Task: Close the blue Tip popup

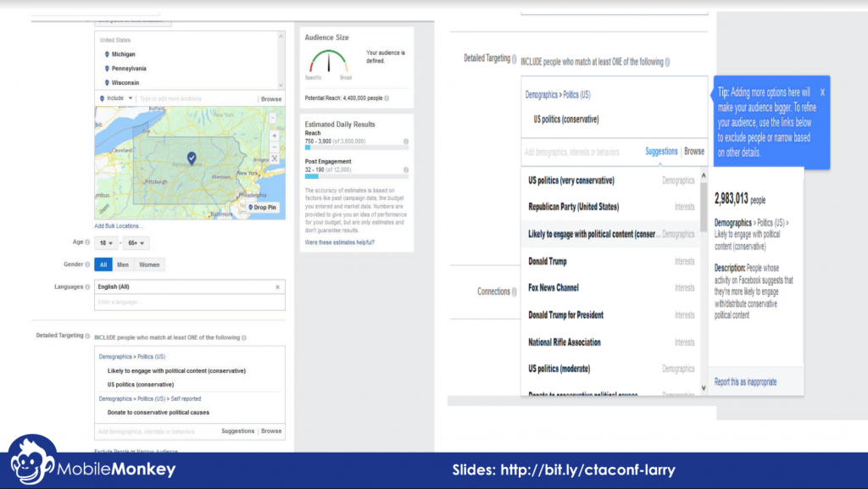Action: 822,92
